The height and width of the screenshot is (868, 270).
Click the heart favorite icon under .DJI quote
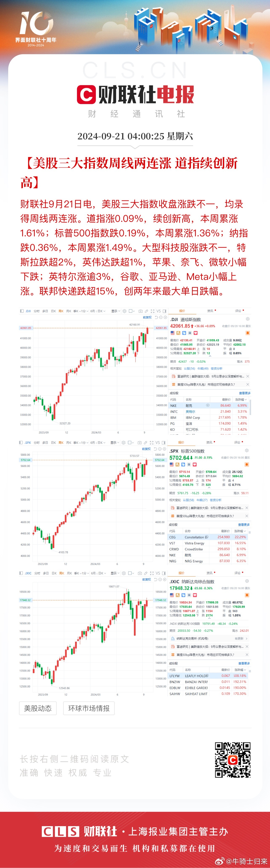[x=196, y=333]
